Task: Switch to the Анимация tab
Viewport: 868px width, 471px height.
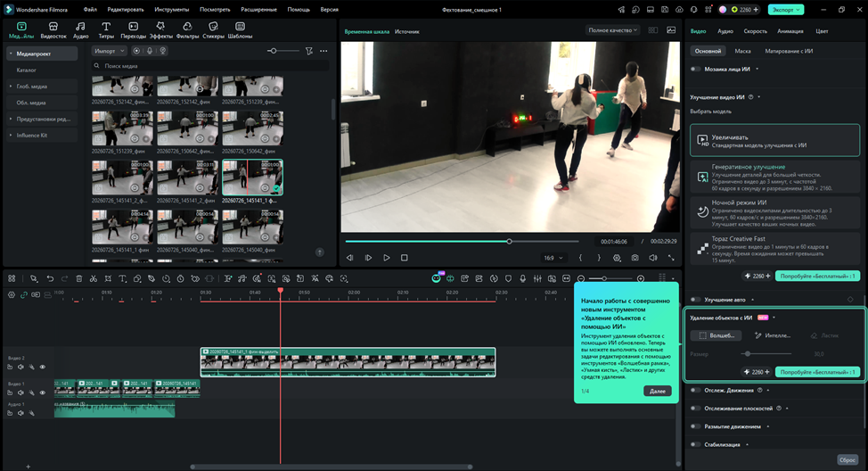Action: [790, 31]
